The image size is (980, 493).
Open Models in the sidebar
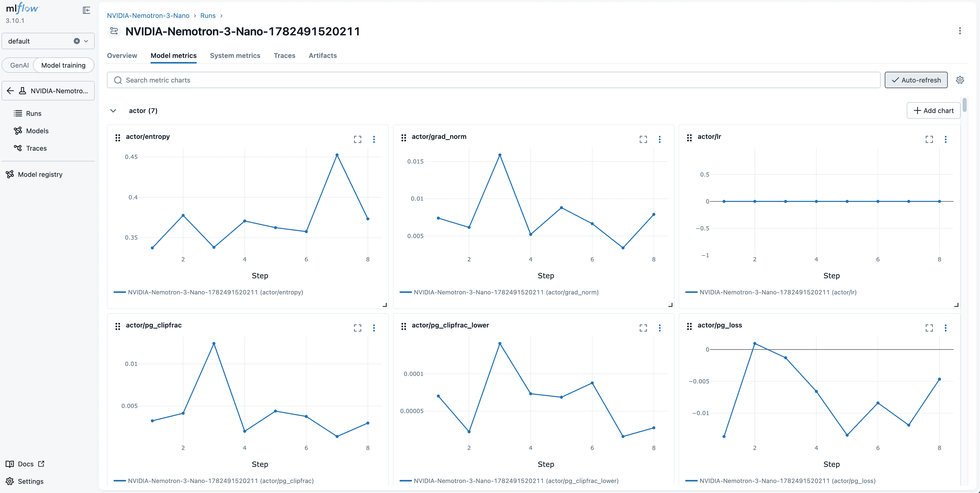click(37, 131)
